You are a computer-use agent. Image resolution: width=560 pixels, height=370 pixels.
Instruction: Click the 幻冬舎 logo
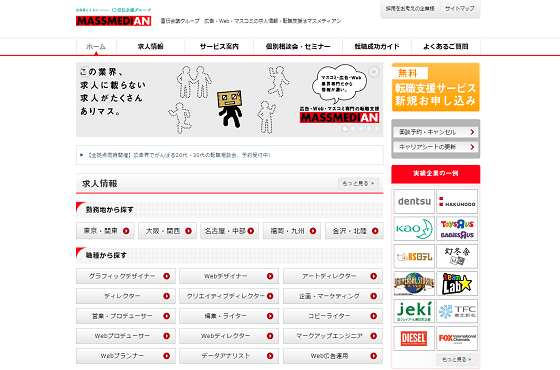[x=457, y=256]
